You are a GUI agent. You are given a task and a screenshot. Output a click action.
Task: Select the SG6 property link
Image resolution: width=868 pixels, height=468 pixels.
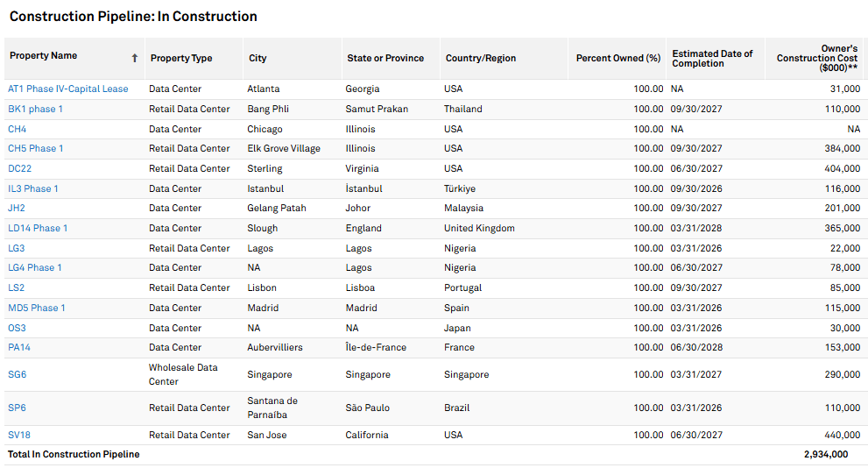18,374
